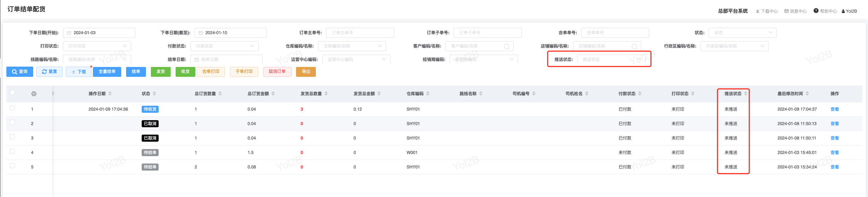The height and width of the screenshot is (197, 868).
Task: Open the 消息中心 message center
Action: pyautogui.click(x=796, y=11)
